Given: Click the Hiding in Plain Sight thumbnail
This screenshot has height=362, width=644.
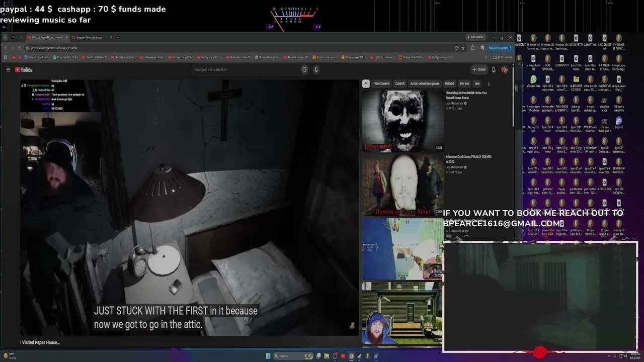Looking at the screenshot, I should [x=403, y=185].
